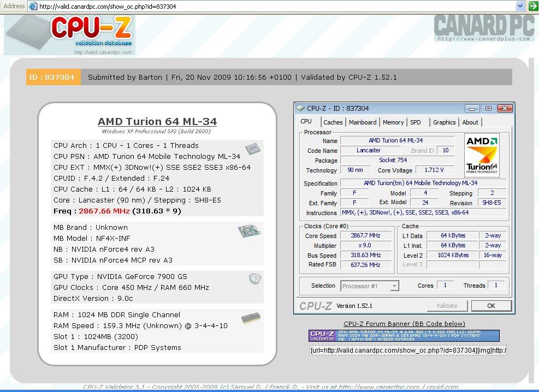This screenshot has height=392, width=539.
Task: Click the Freq 2867.66 MHz red value
Action: (104, 211)
